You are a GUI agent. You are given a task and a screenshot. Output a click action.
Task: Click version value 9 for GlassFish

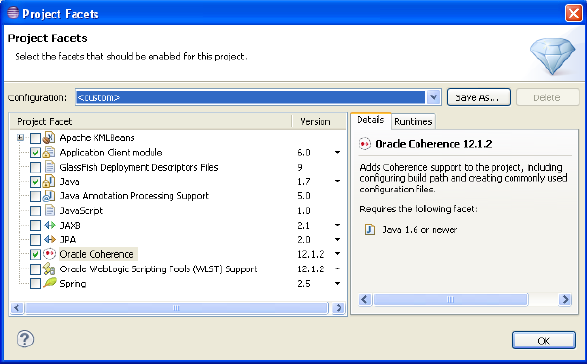300,167
